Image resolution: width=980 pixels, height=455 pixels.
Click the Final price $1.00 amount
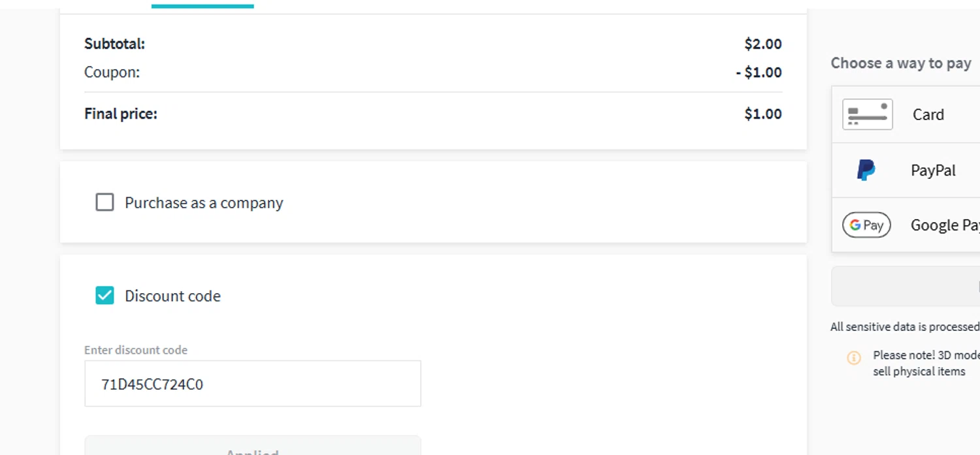(x=763, y=114)
